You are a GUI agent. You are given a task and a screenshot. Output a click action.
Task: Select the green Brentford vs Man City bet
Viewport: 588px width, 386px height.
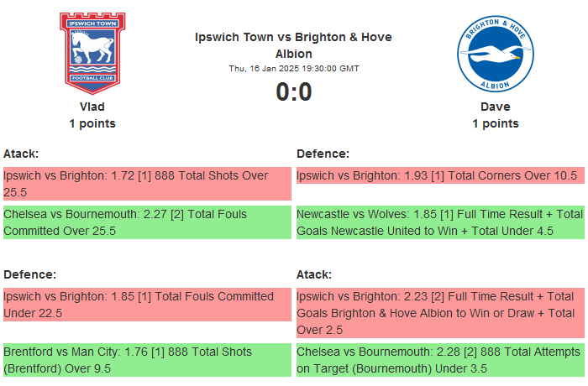146,360
